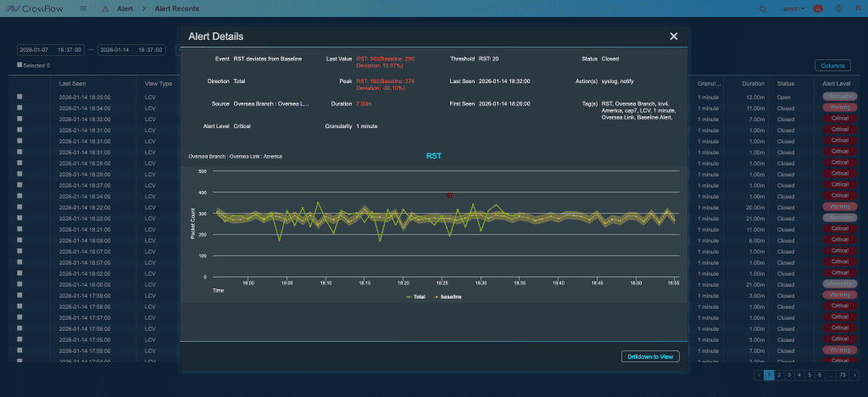Click the alert triangle icon in breadcrumb
868x397 pixels.
tap(104, 8)
